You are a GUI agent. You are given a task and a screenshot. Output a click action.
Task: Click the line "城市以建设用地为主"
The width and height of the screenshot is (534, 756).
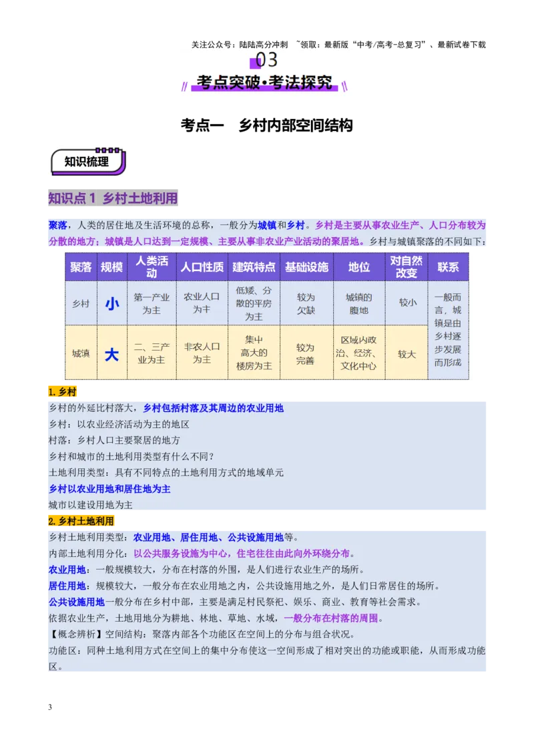coord(91,505)
